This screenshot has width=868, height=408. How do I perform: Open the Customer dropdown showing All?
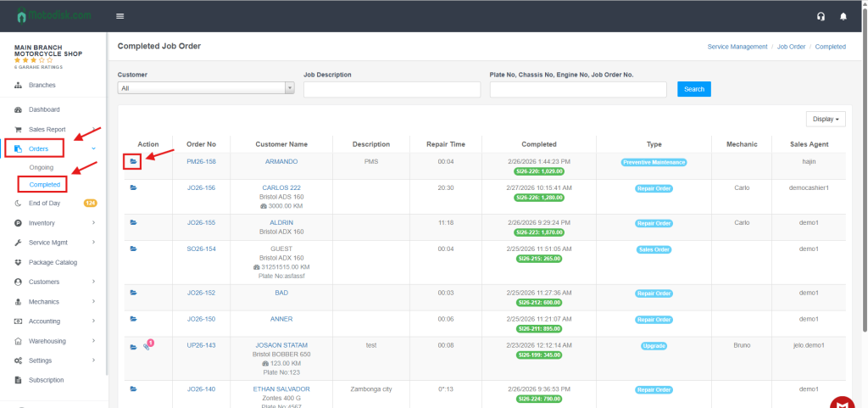point(206,88)
